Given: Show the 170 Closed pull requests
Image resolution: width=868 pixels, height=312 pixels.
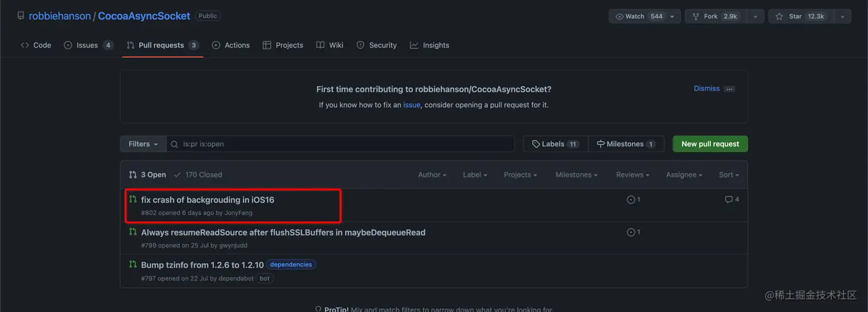Looking at the screenshot, I should point(197,175).
